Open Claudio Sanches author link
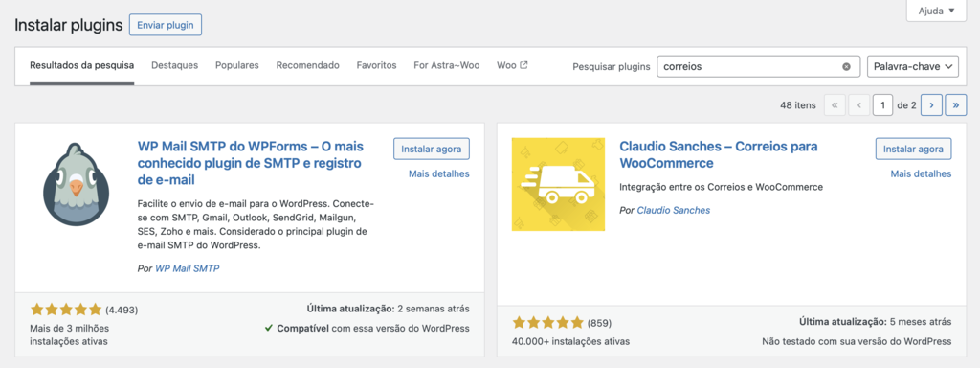This screenshot has width=980, height=368. 674,210
